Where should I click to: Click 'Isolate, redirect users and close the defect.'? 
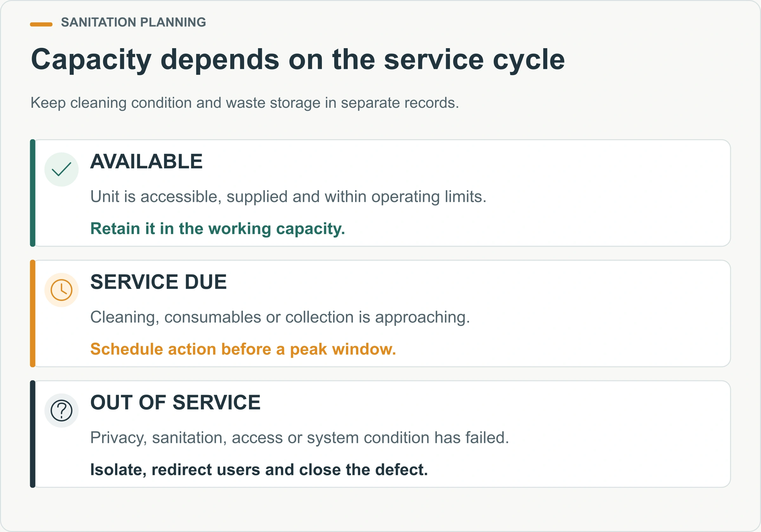pos(259,470)
